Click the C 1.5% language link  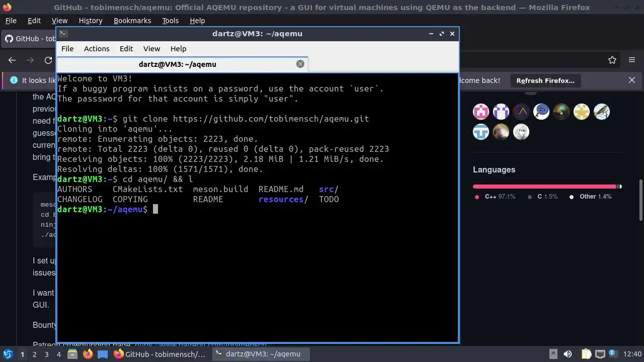(x=543, y=197)
